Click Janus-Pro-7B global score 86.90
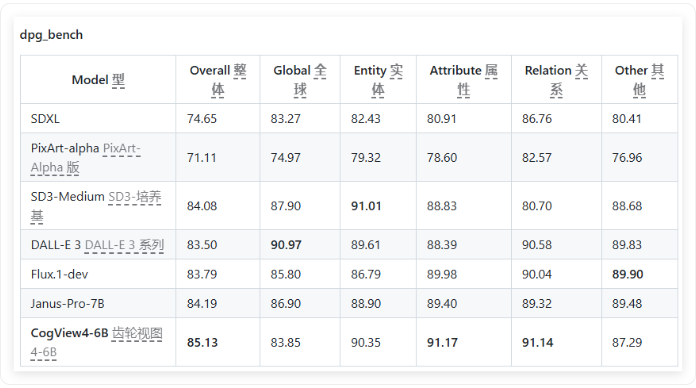 click(x=286, y=304)
